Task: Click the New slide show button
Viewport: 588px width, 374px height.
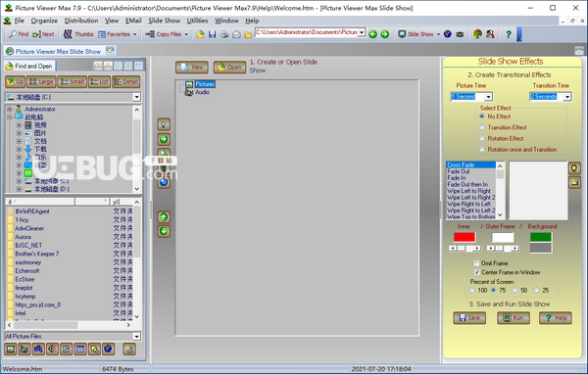Action: click(192, 68)
